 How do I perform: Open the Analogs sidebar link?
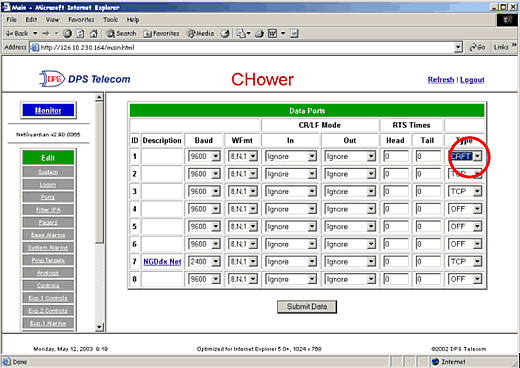coord(48,273)
